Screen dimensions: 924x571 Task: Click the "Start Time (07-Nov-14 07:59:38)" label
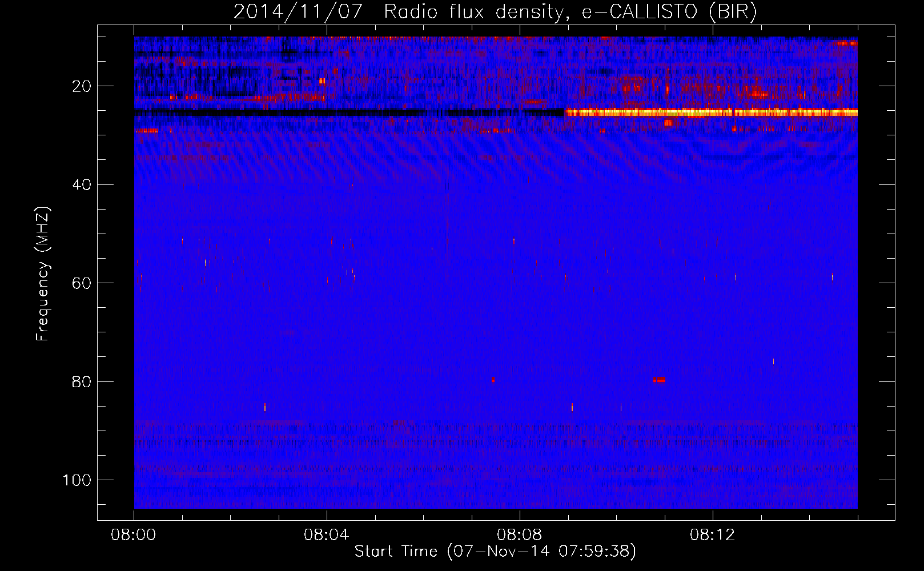click(x=495, y=552)
